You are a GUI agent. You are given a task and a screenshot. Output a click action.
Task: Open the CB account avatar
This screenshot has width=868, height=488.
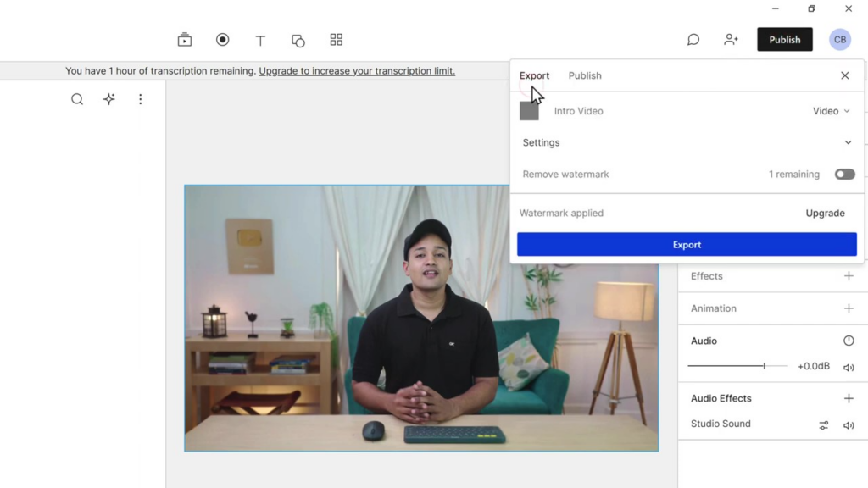840,39
